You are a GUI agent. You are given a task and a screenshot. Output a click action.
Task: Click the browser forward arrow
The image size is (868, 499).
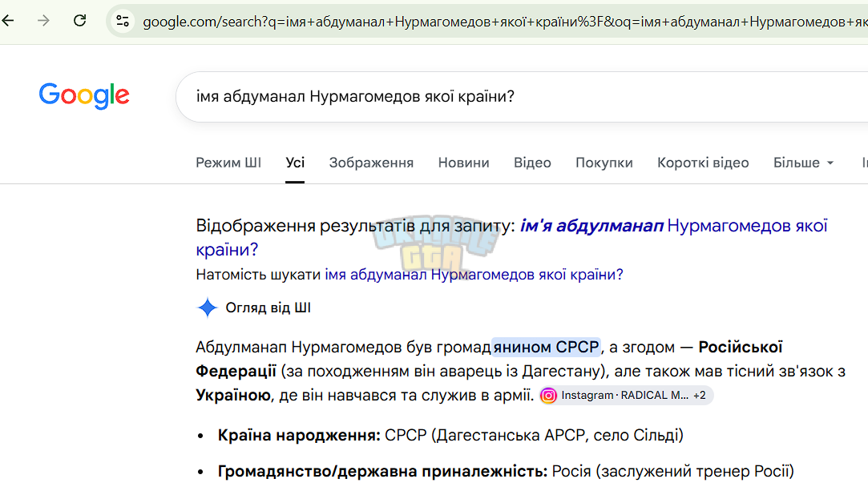pyautogui.click(x=43, y=21)
